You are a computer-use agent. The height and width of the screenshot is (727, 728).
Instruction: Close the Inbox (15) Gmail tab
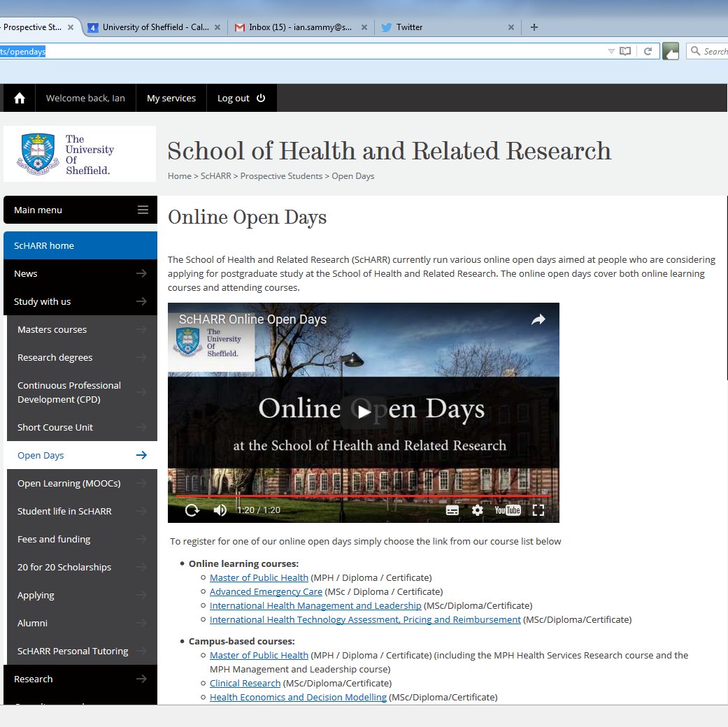click(x=364, y=27)
